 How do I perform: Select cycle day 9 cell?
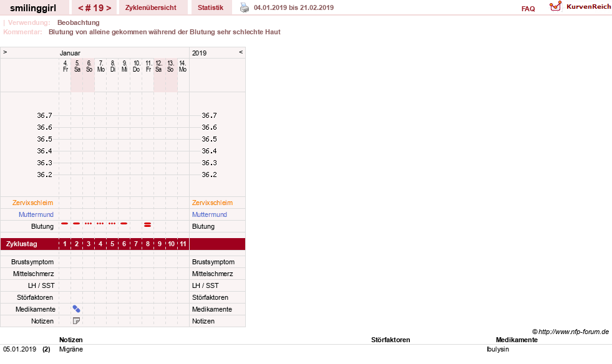pyautogui.click(x=159, y=244)
